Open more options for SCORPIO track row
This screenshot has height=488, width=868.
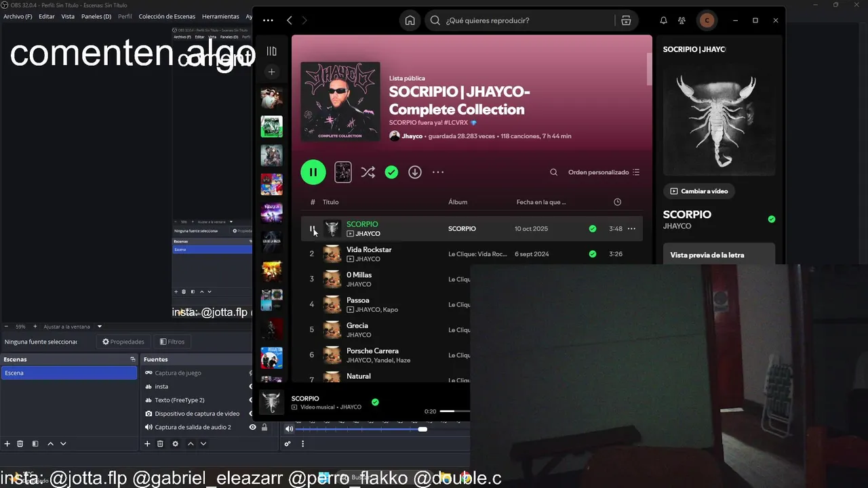[x=631, y=228]
